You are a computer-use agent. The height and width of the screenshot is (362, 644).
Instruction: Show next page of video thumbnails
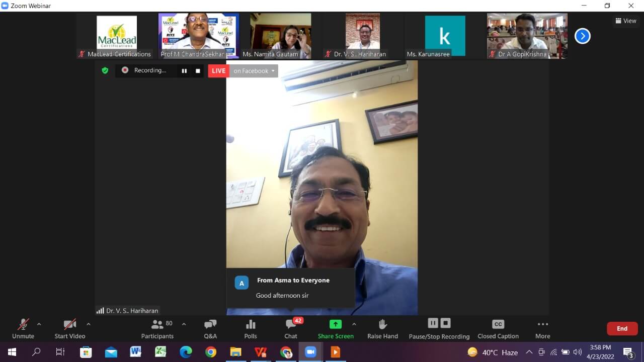582,36
